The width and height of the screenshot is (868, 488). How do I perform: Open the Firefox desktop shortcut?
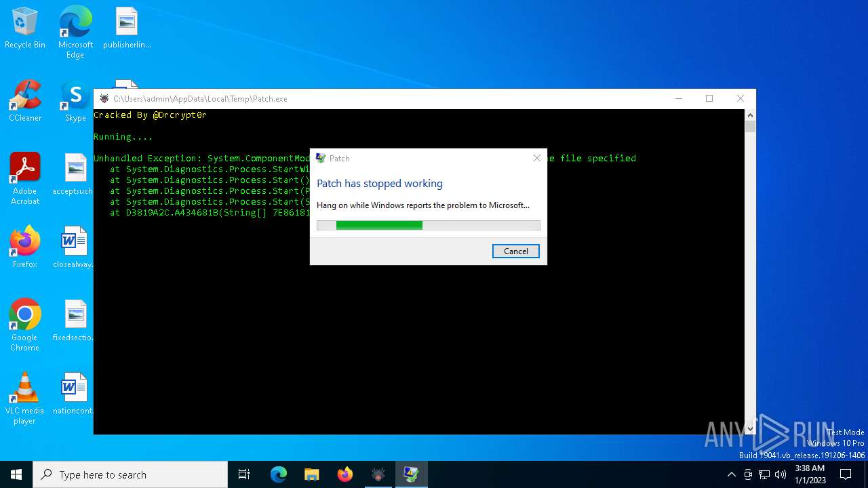click(x=25, y=247)
